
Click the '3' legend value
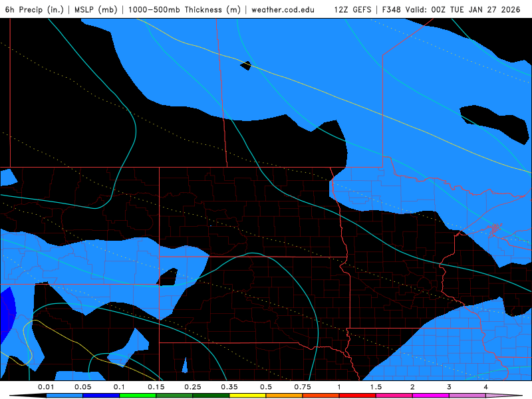pos(450,387)
